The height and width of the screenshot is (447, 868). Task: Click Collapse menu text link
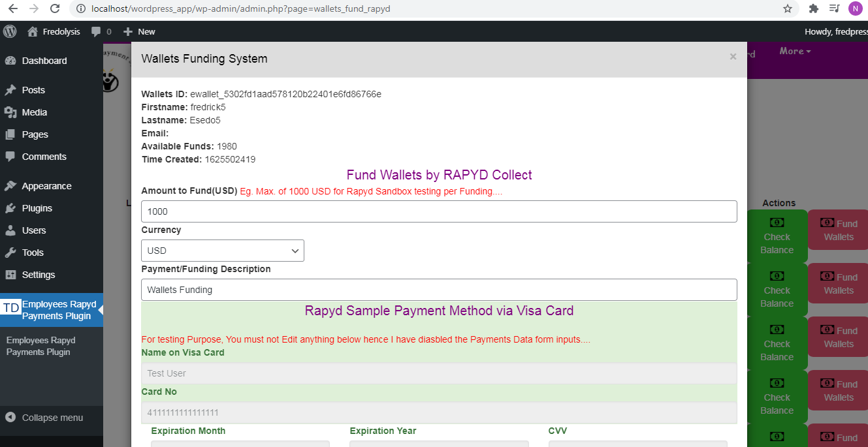(x=52, y=418)
